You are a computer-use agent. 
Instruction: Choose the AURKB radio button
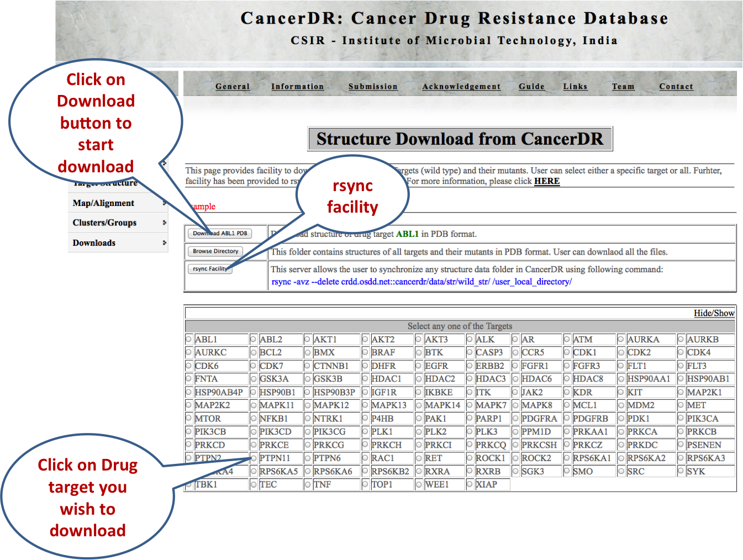coord(681,339)
